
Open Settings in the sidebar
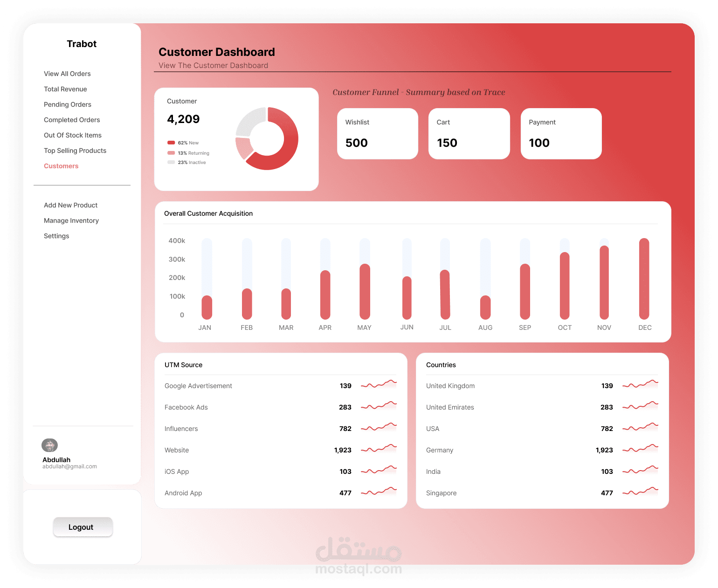pyautogui.click(x=56, y=236)
